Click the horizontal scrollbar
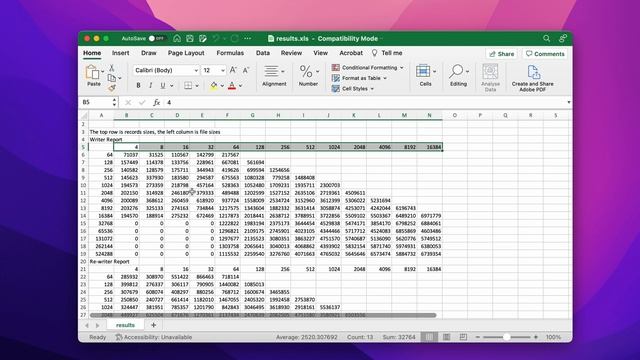Viewport: 640px width, 360px height. pyautogui.click(x=263, y=315)
